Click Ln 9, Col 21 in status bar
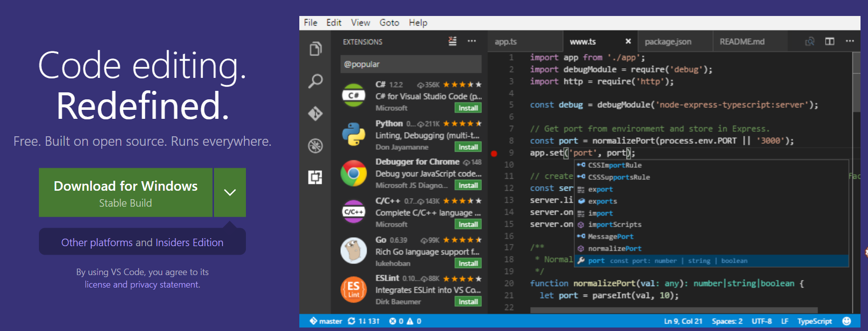Screen dimensions: 868x331 click(683, 321)
